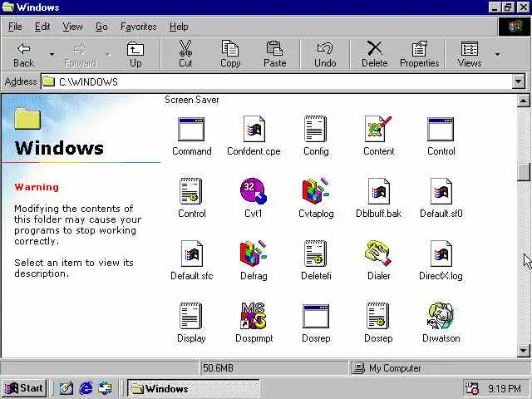Click the Delete toolbar button

[x=375, y=53]
